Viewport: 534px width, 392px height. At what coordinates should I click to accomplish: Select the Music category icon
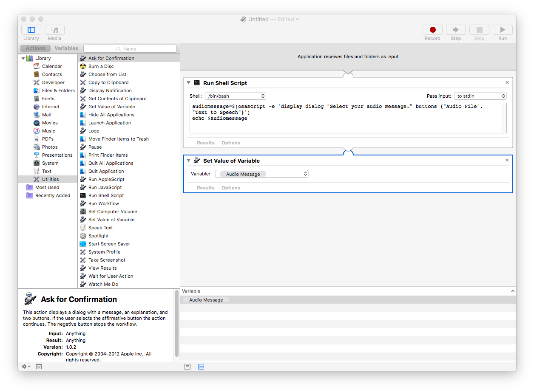pyautogui.click(x=37, y=131)
